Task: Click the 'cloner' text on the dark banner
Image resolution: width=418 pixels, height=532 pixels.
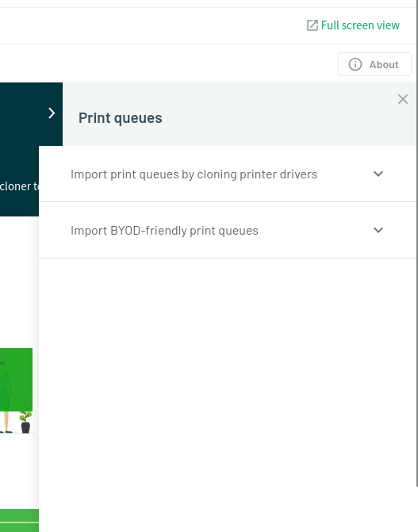Action: pyautogui.click(x=15, y=186)
